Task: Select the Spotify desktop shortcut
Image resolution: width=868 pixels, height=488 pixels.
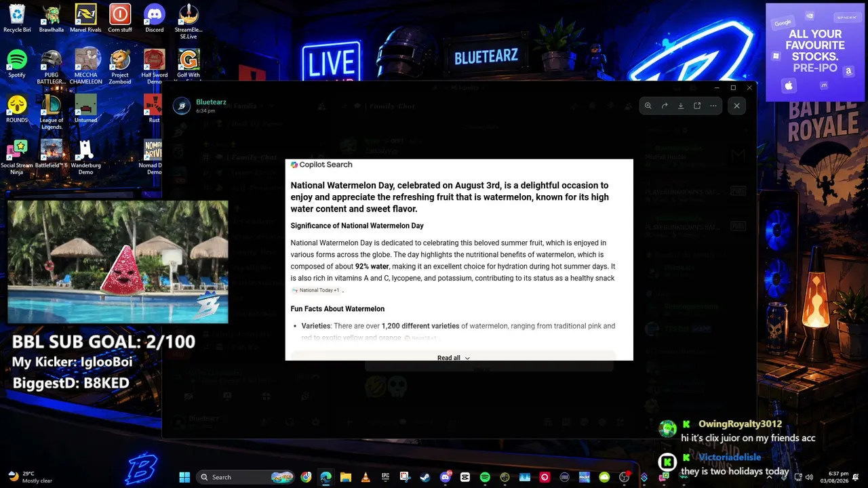Action: tap(17, 64)
